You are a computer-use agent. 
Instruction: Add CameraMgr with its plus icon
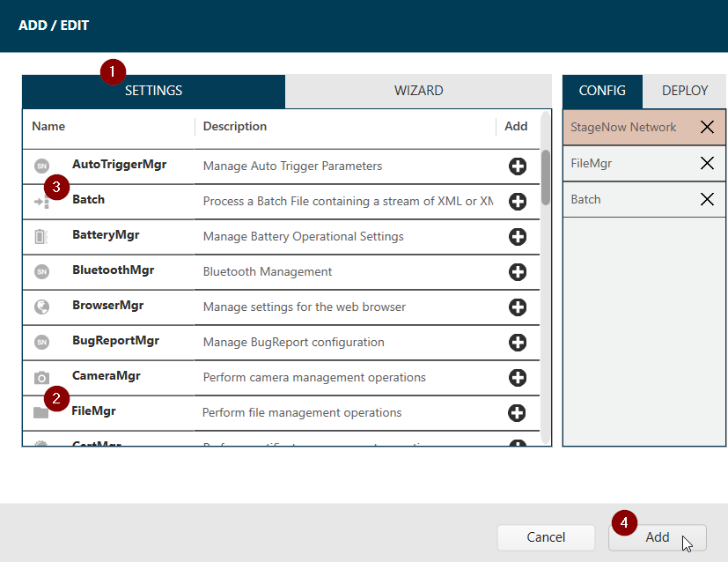(518, 376)
